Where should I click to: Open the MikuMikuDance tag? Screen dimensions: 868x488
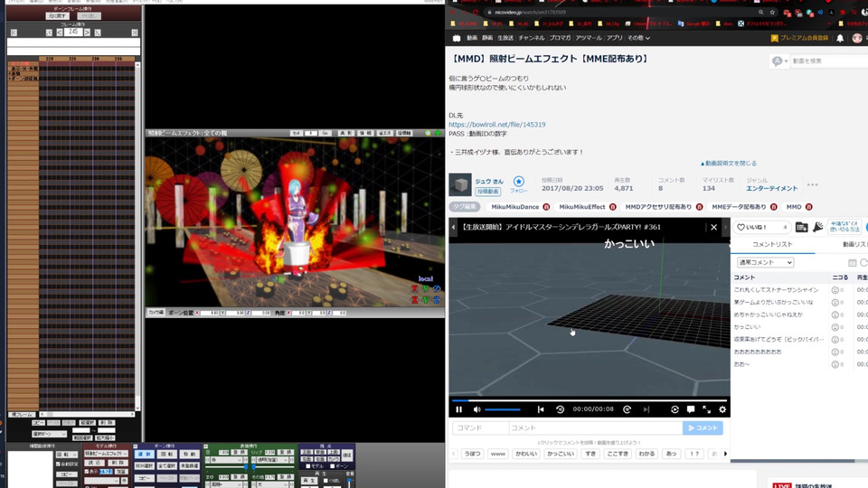(x=514, y=207)
